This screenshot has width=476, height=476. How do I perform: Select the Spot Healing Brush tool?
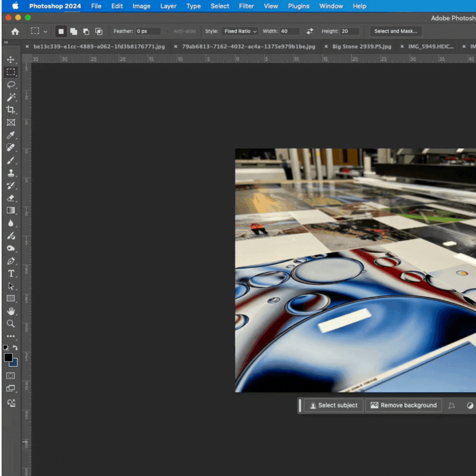click(11, 148)
